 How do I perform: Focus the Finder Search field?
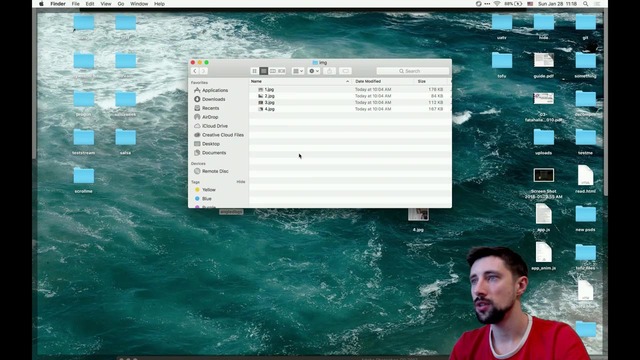412,71
